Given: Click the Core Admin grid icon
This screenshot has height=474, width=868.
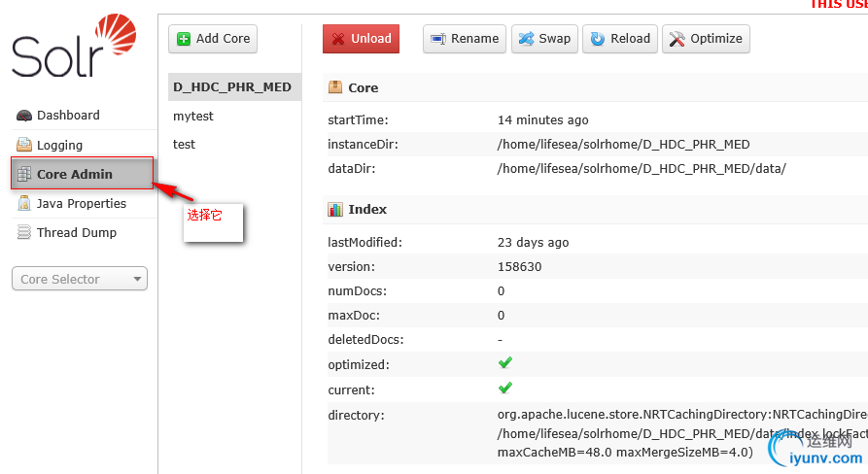Looking at the screenshot, I should pos(23,174).
